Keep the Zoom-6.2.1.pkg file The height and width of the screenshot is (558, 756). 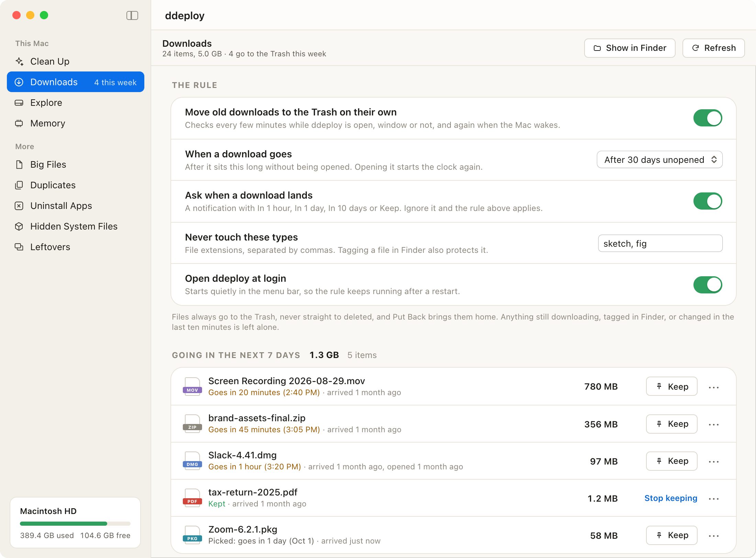coord(671,535)
